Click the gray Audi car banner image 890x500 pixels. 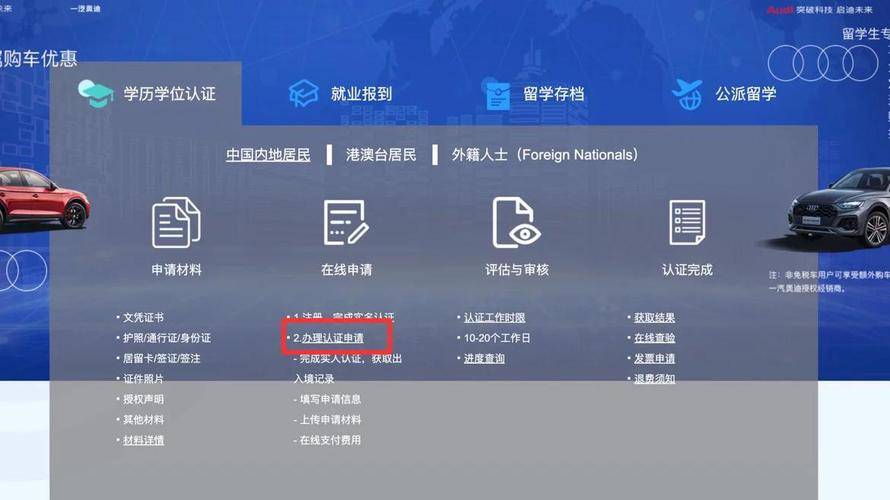pos(839,210)
